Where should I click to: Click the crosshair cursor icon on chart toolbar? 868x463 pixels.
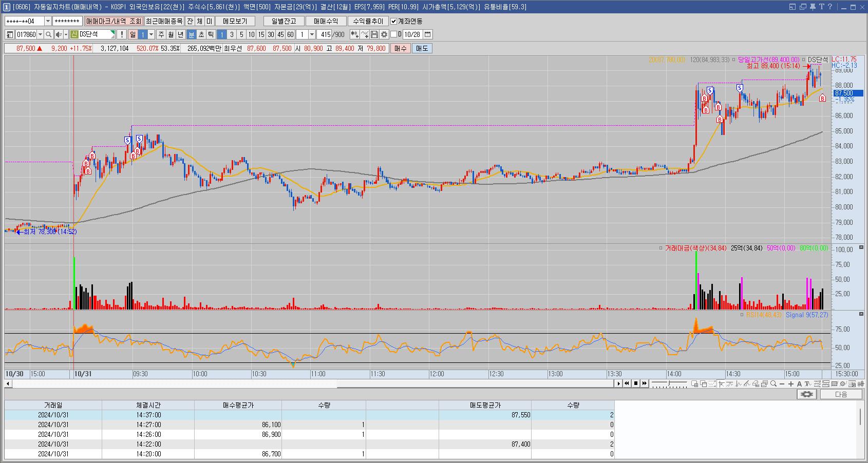pos(721,383)
